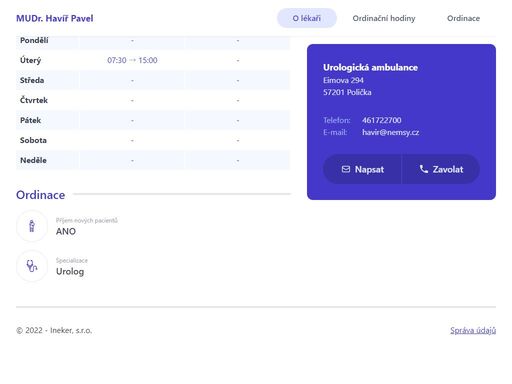Click the stethoscope specialization icon
The width and height of the screenshot is (512, 384).
coord(32,266)
